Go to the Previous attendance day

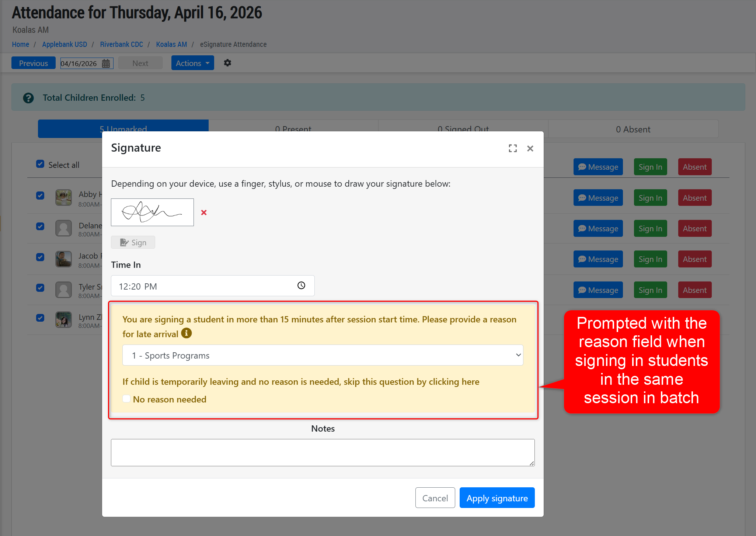(34, 63)
